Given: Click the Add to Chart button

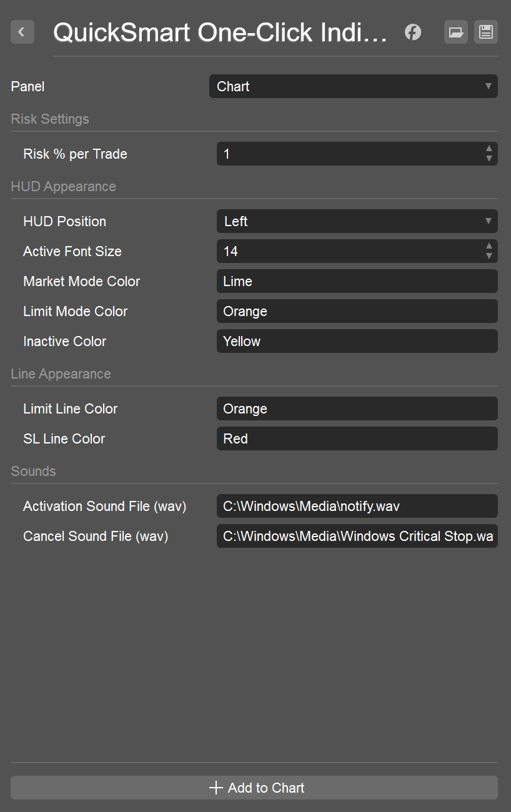Looking at the screenshot, I should click(x=255, y=788).
